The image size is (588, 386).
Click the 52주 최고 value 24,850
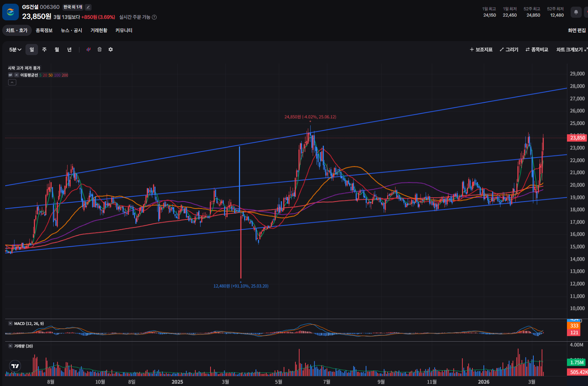533,15
